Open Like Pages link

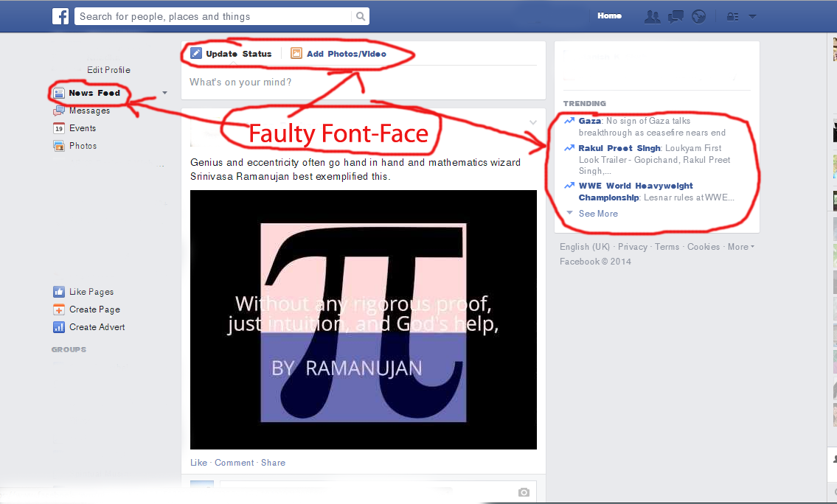pos(91,292)
